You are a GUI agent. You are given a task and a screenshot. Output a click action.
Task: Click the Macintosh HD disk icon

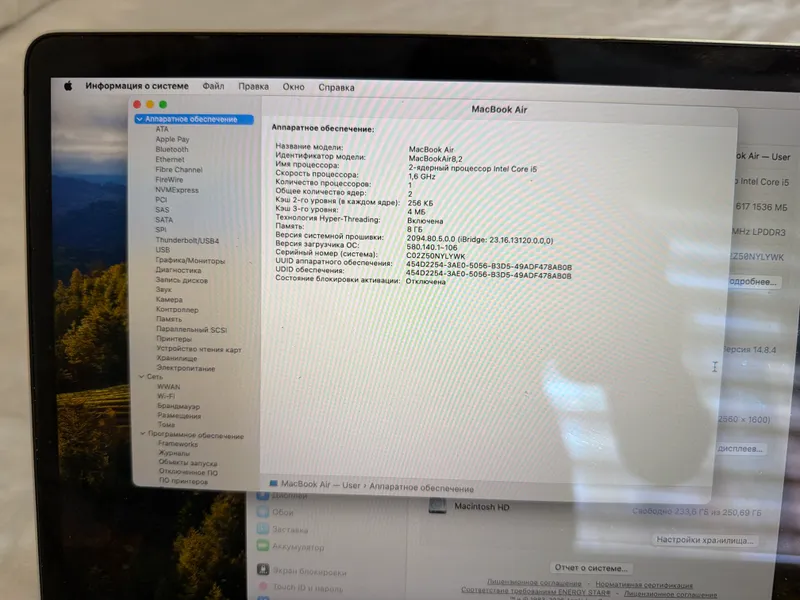pyautogui.click(x=438, y=506)
